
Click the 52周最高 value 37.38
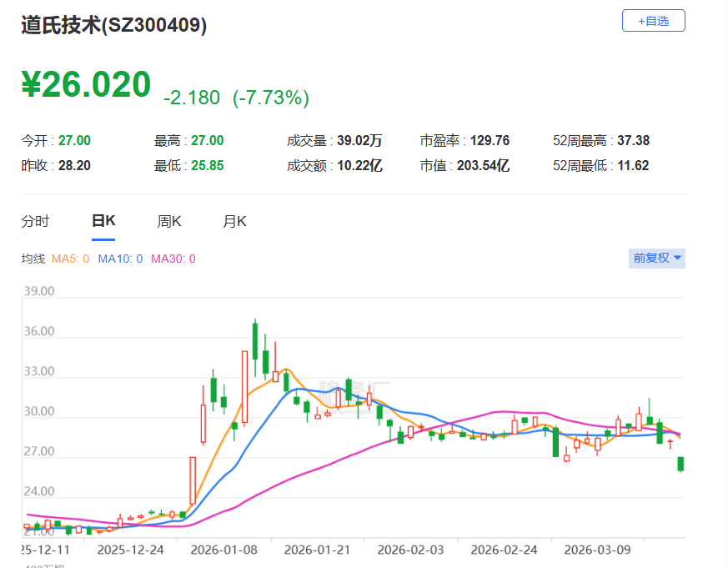tap(633, 140)
